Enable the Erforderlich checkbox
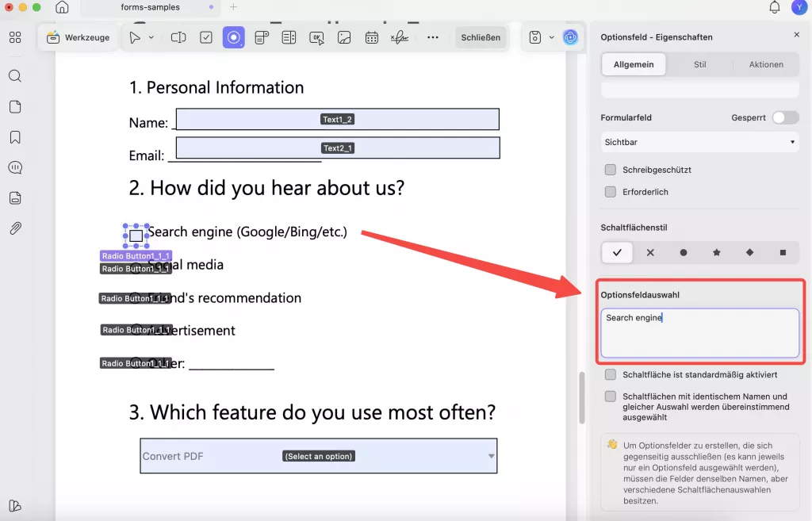This screenshot has height=521, width=812. 611,192
